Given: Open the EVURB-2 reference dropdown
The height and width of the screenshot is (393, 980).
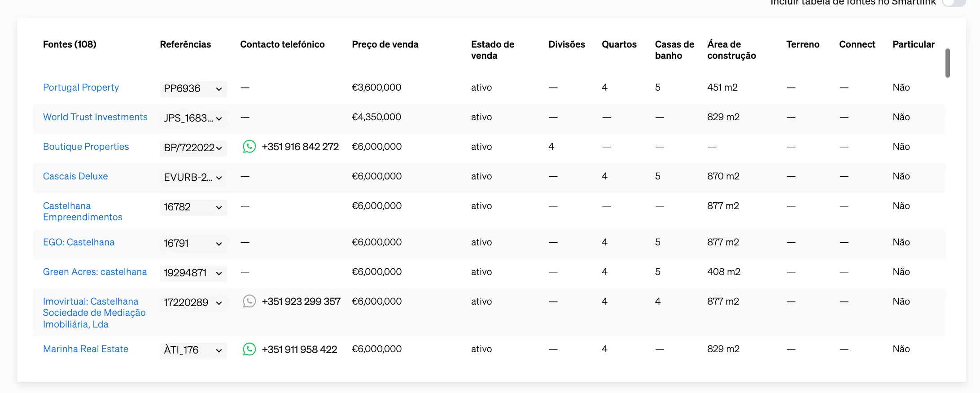Looking at the screenshot, I should pos(193,178).
